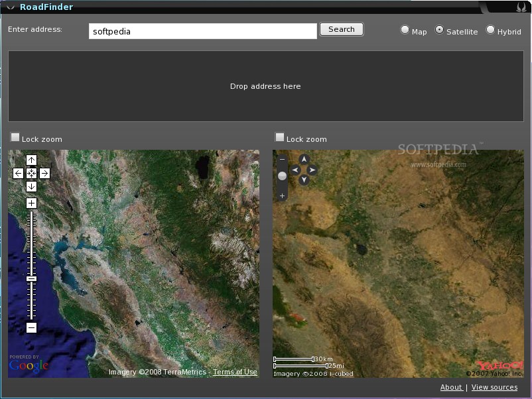Enable Lock zoom for the Google map

15,137
